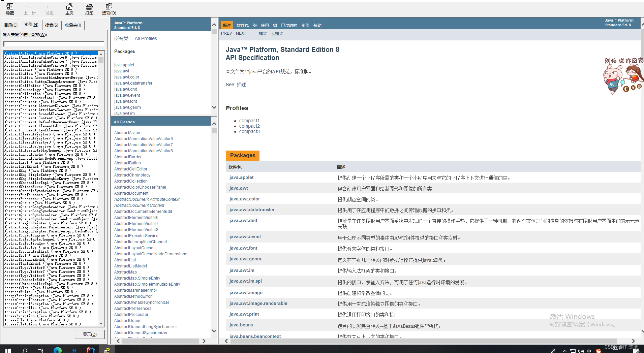
Task: Open the Options (选项) toolbar icon
Action: [109, 9]
